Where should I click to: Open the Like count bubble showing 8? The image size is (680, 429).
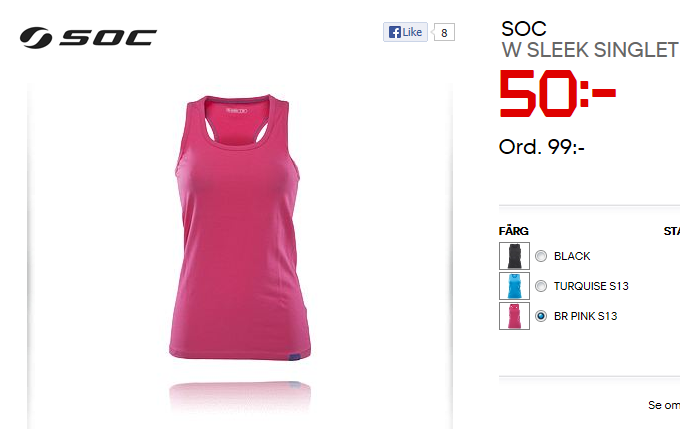pos(444,33)
